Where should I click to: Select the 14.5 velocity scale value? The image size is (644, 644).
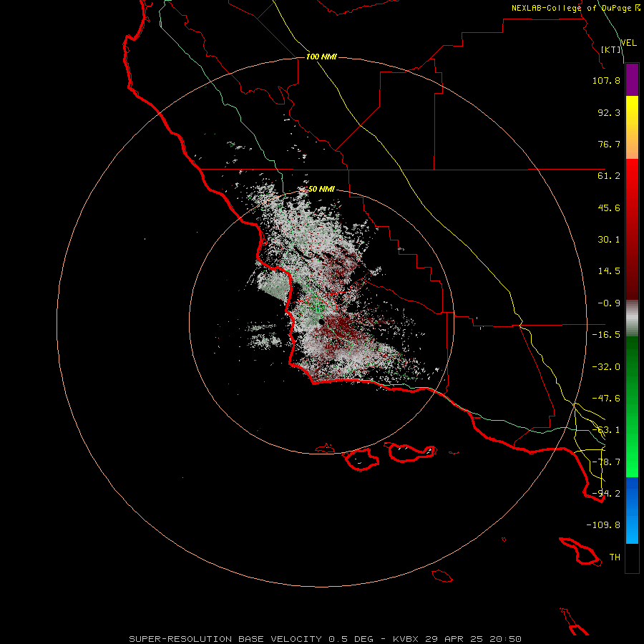tap(609, 271)
